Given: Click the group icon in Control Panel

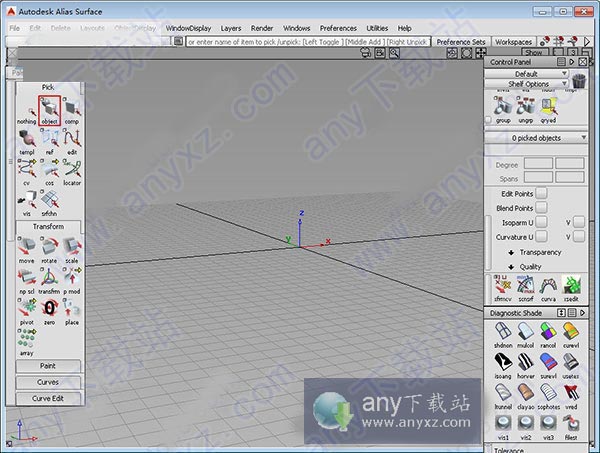Looking at the screenshot, I should [503, 109].
